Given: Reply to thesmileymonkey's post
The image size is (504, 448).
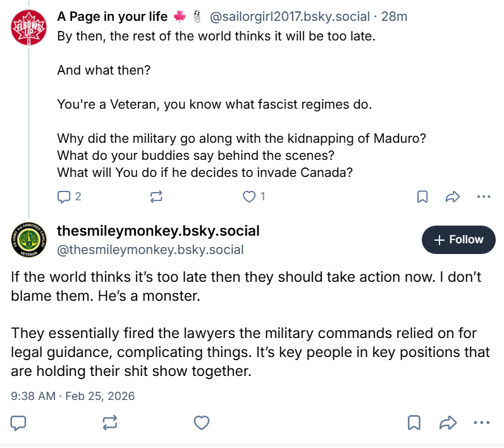Looking at the screenshot, I should click(19, 422).
